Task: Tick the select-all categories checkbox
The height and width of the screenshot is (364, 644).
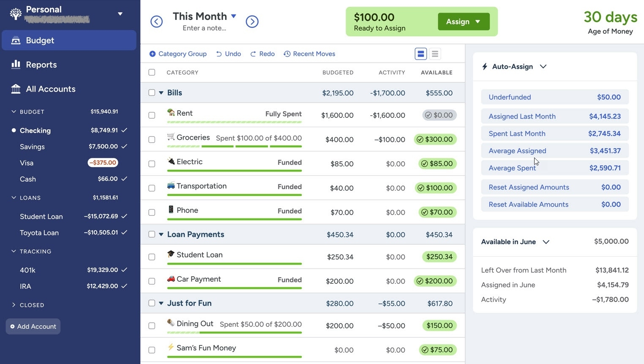Action: tap(152, 72)
